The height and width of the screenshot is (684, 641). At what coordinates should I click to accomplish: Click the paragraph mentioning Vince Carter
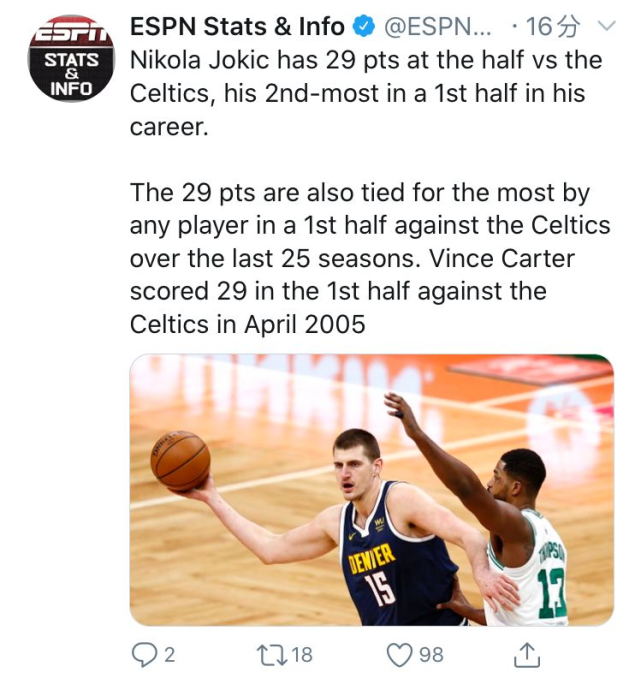click(369, 258)
